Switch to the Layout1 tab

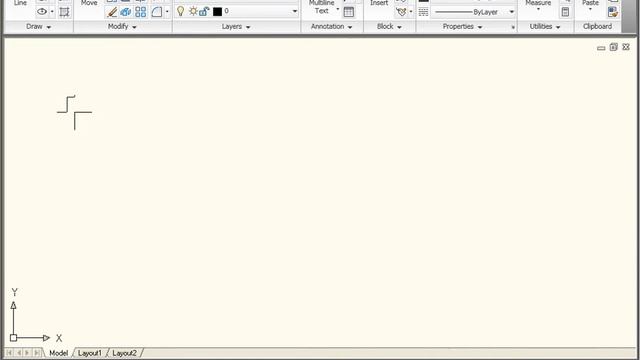(89, 353)
